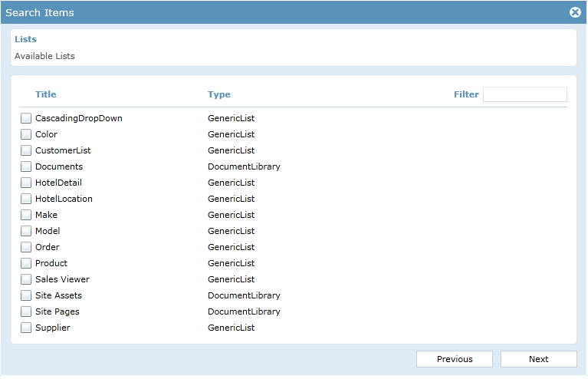Image resolution: width=588 pixels, height=379 pixels.
Task: Select the Order list checkbox
Action: point(26,247)
